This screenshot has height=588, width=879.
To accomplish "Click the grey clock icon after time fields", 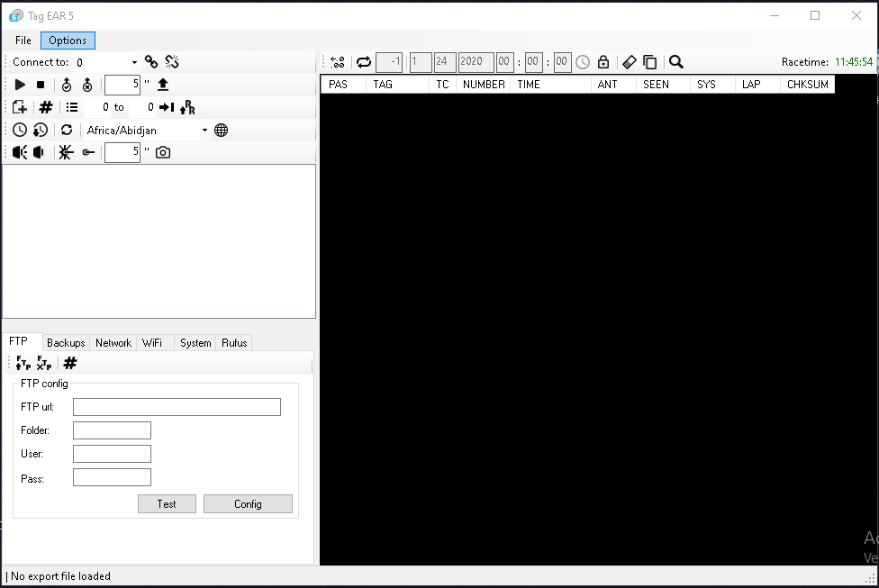I will pyautogui.click(x=583, y=62).
